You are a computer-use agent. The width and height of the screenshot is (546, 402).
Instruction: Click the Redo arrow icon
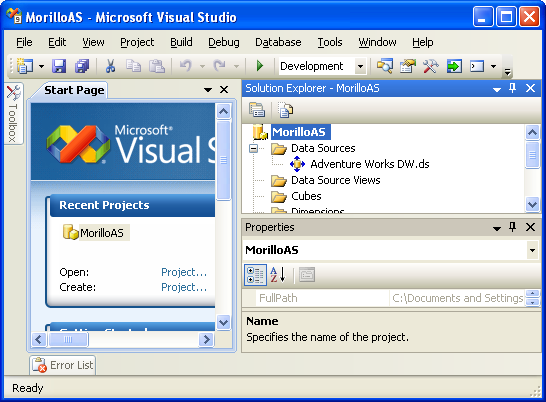click(x=219, y=66)
